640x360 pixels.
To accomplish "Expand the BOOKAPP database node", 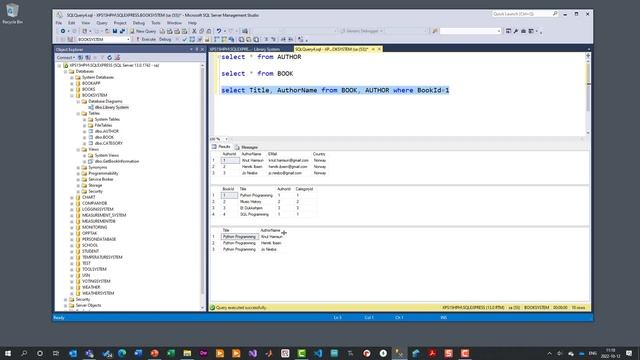I will 72,83.
